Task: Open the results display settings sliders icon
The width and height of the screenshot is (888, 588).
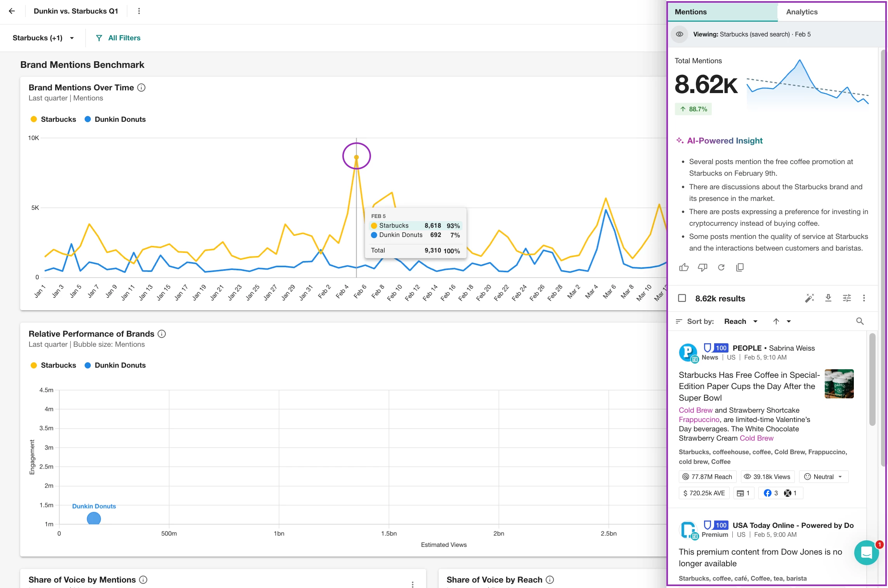Action: coord(847,298)
